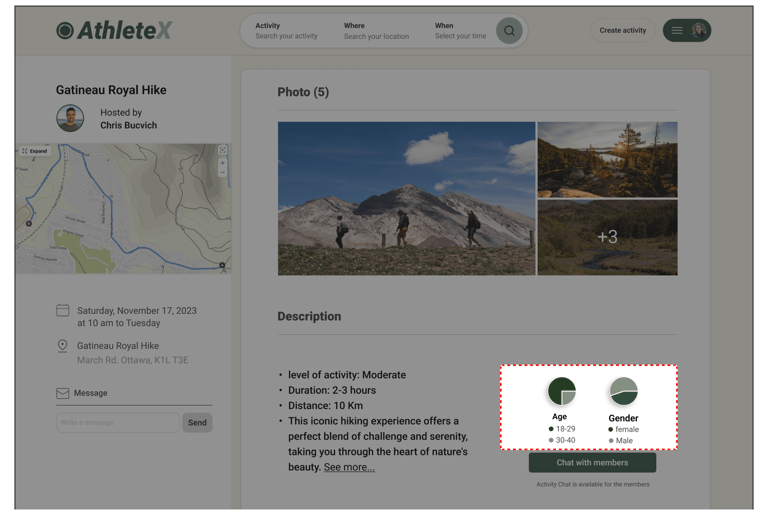768x515 pixels.
Task: Click the calendar icon beside the date
Action: pos(63,310)
